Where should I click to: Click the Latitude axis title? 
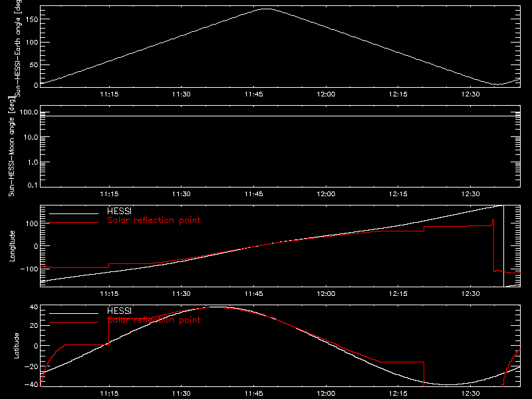tap(16, 346)
